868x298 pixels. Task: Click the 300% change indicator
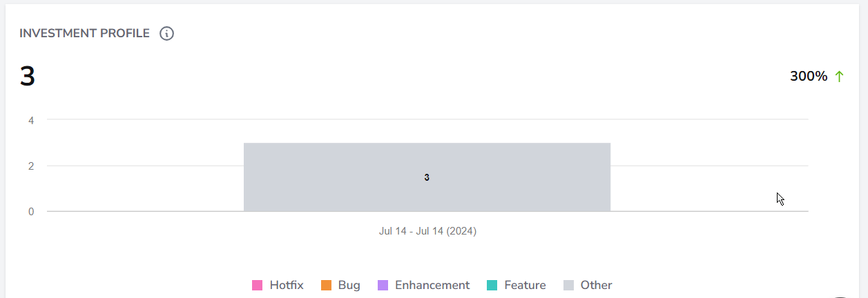pyautogui.click(x=809, y=77)
